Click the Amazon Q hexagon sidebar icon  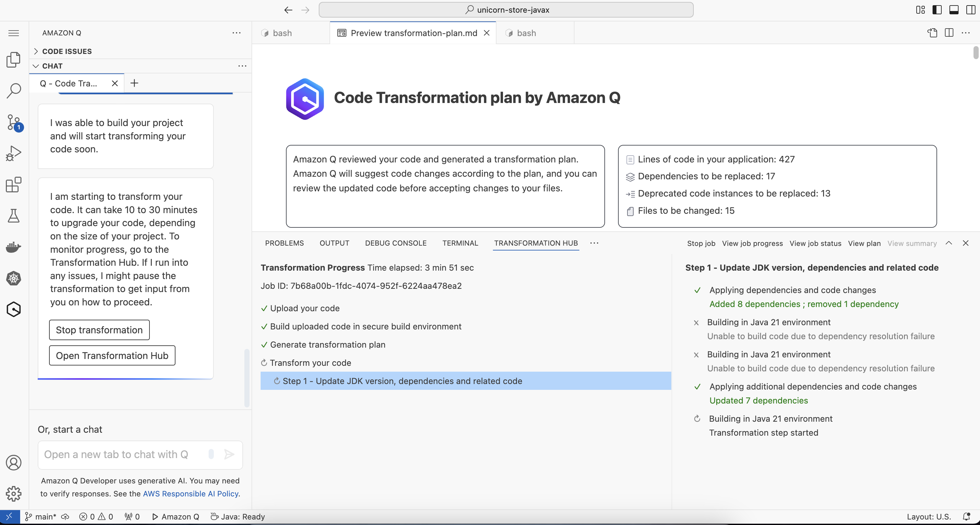14,309
